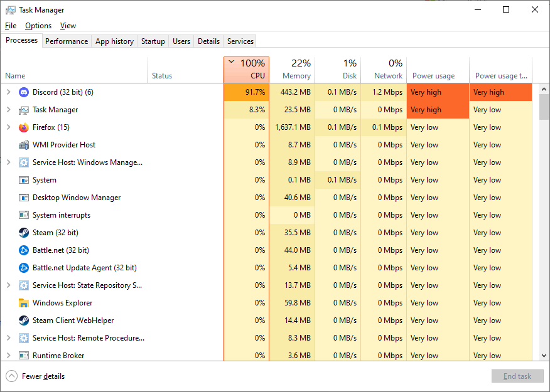Image resolution: width=550 pixels, height=392 pixels.
Task: Click the Desktop Window Manager icon
Action: tap(23, 198)
